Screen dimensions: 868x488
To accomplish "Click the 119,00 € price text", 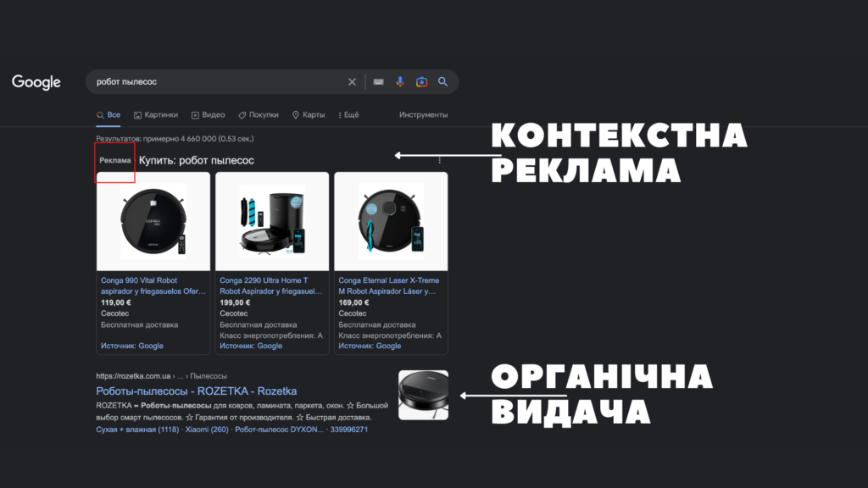I will point(115,302).
